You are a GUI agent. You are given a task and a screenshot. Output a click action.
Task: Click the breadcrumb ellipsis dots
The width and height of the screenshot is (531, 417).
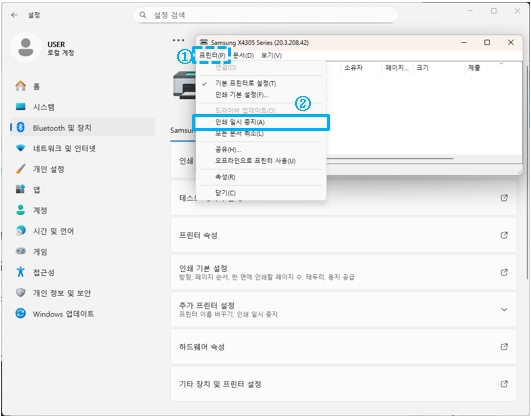[178, 40]
